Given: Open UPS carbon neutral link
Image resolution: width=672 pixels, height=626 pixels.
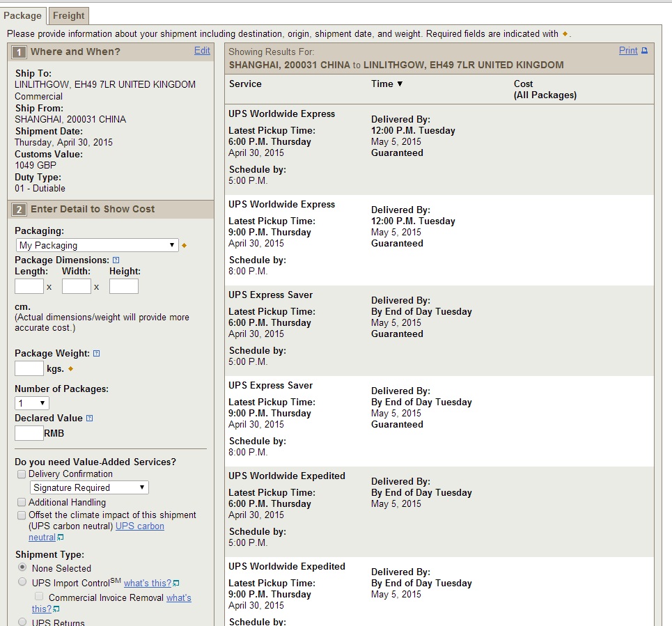Looking at the screenshot, I should click(x=140, y=526).
